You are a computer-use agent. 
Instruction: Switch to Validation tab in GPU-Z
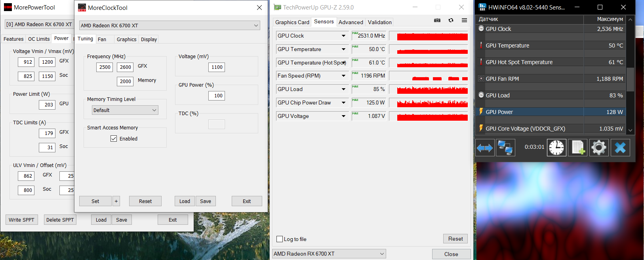tap(379, 22)
